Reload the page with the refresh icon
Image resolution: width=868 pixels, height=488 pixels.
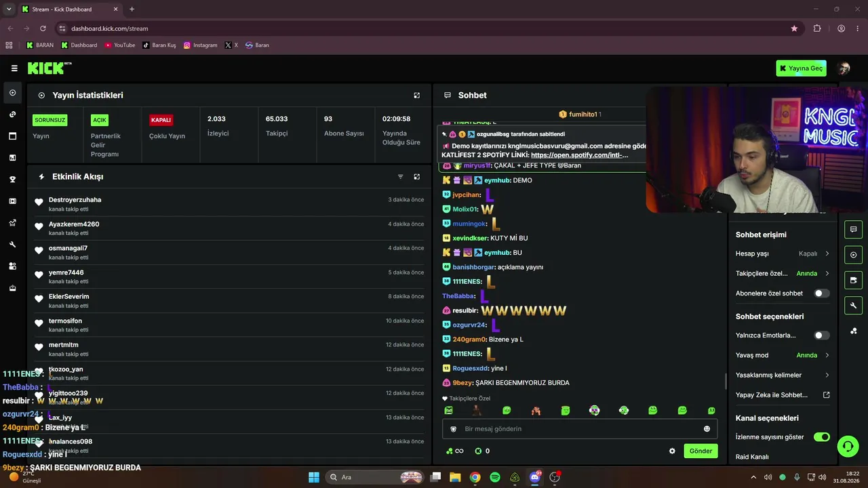(x=43, y=28)
